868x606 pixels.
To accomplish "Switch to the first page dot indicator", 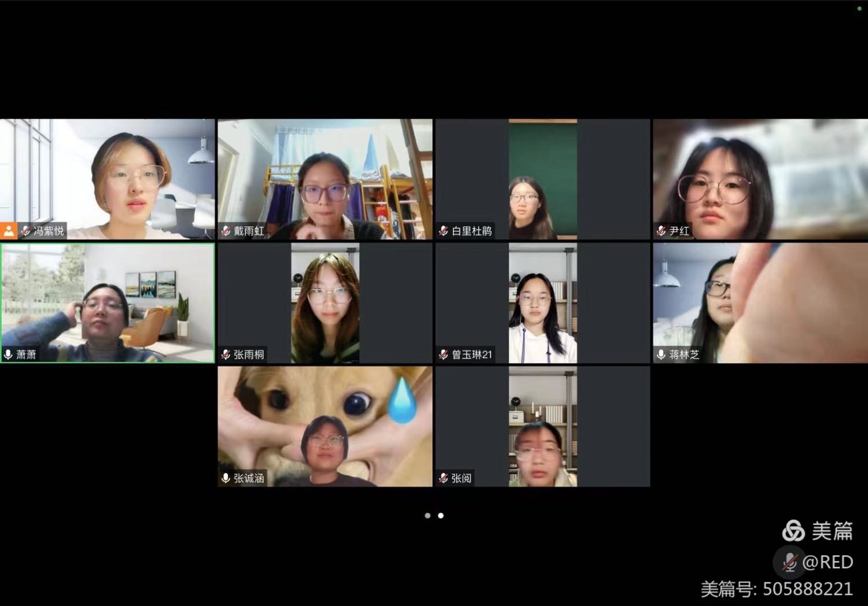I will pos(428,515).
